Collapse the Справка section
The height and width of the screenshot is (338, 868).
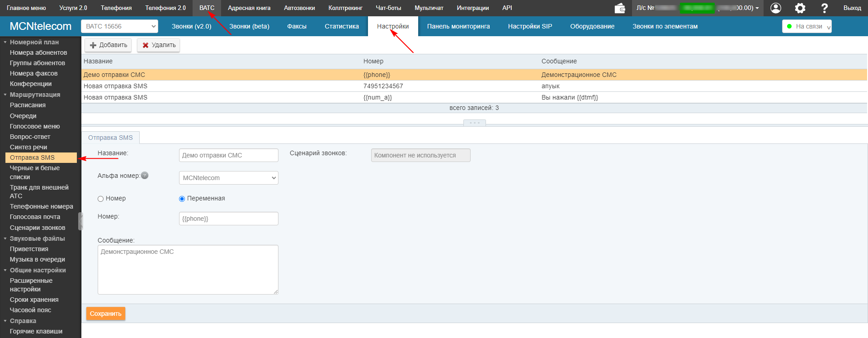pos(5,321)
